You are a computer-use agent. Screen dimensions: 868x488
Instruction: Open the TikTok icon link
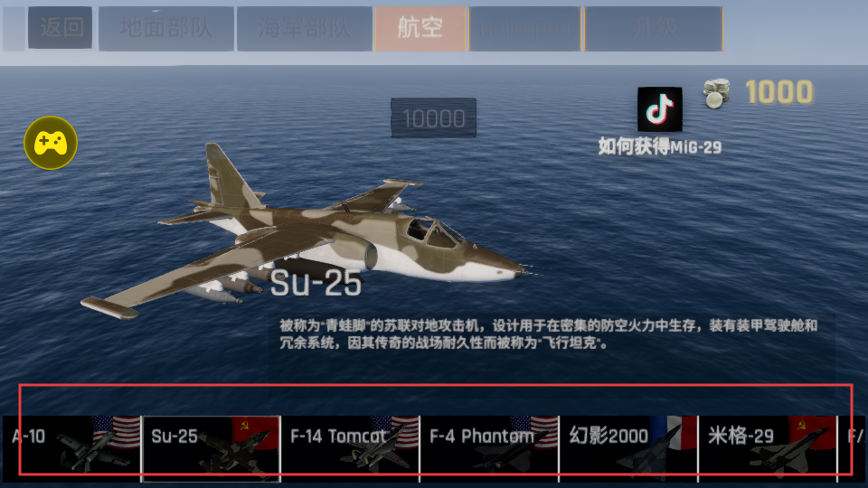659,109
